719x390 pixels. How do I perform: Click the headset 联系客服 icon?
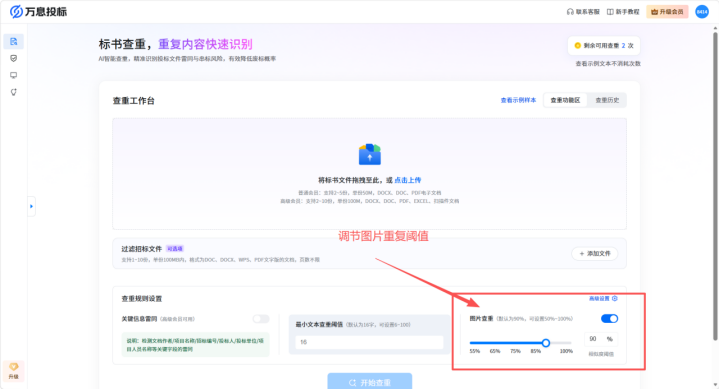(x=570, y=12)
